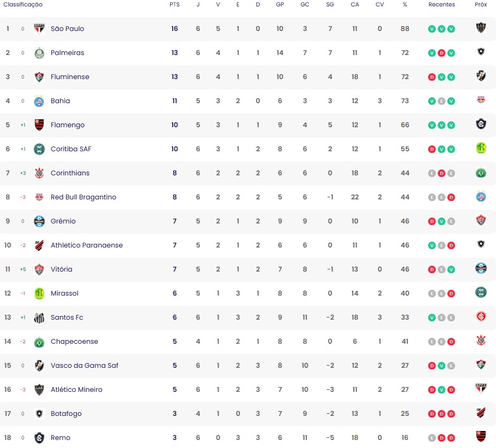Click the Mirassol crest beside the team name
Image resolution: width=496 pixels, height=448 pixels.
(39, 293)
